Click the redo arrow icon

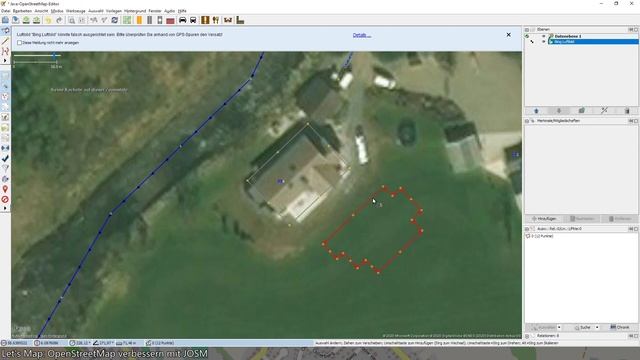(59, 20)
